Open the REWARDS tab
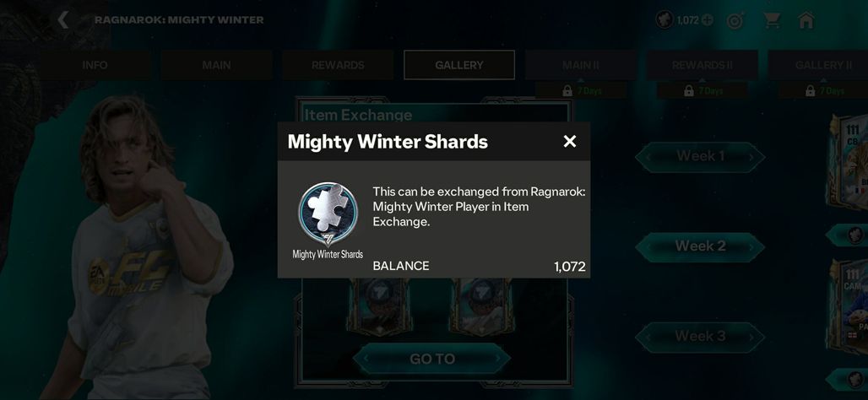868x400 pixels. (338, 65)
